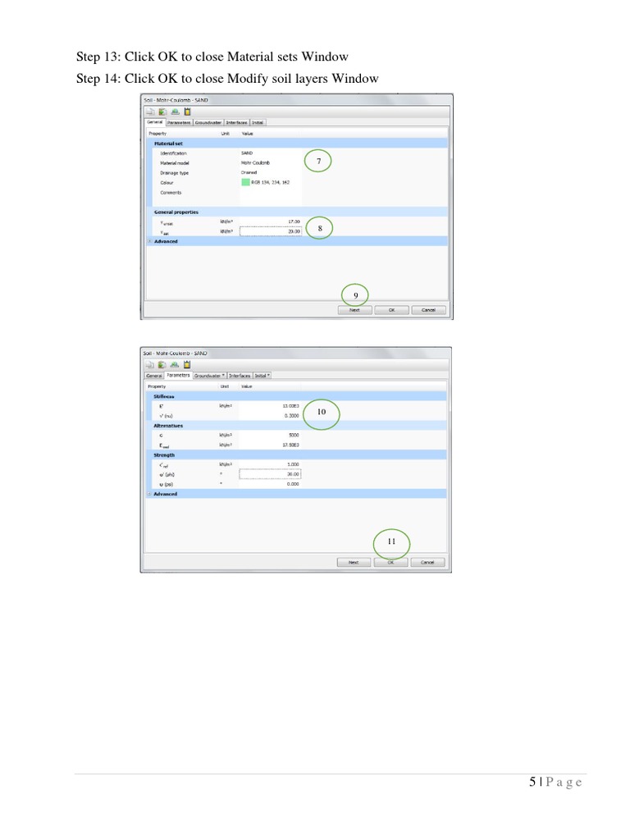
Task: Click green hill icon in Parameters-tab dialog toolbar
Action: (x=175, y=365)
